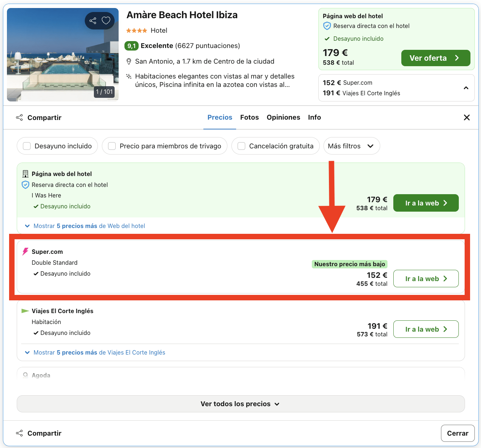Expand Mostrar 5 precios más de Web del hotel
481x448 pixels.
tap(85, 226)
